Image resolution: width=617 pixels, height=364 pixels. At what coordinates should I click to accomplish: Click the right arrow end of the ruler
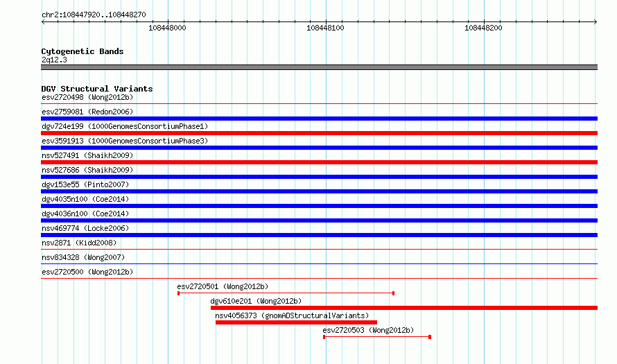[596, 21]
